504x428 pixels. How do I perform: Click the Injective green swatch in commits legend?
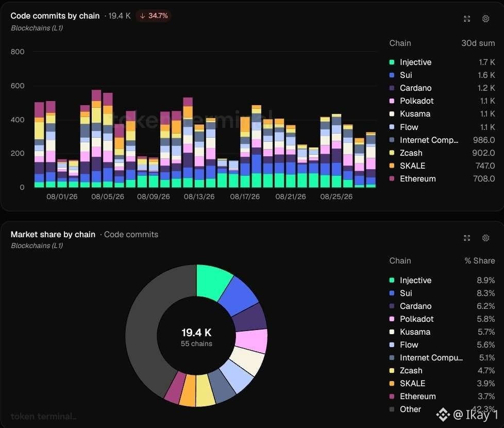point(392,62)
